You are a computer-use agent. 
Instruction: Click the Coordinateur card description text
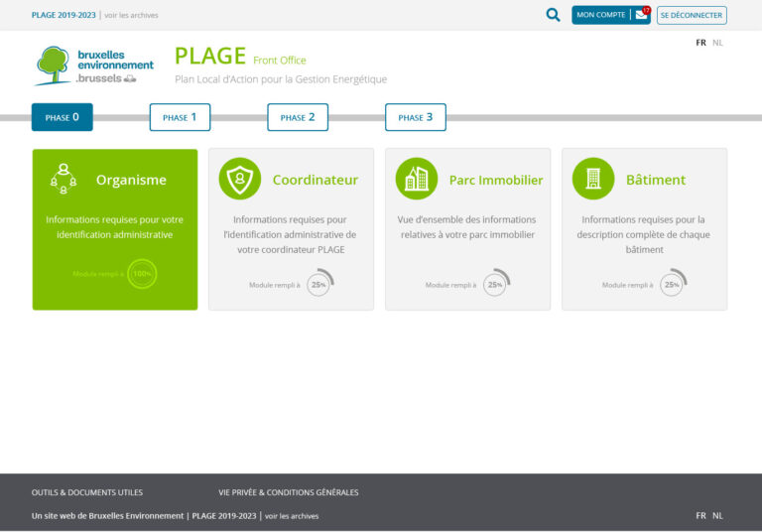[x=290, y=234]
